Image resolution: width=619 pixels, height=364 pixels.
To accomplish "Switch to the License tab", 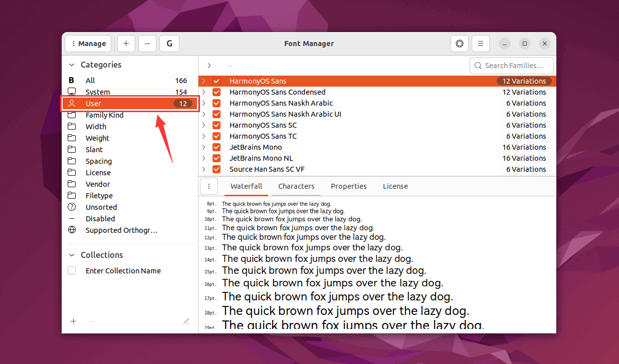I will point(395,186).
